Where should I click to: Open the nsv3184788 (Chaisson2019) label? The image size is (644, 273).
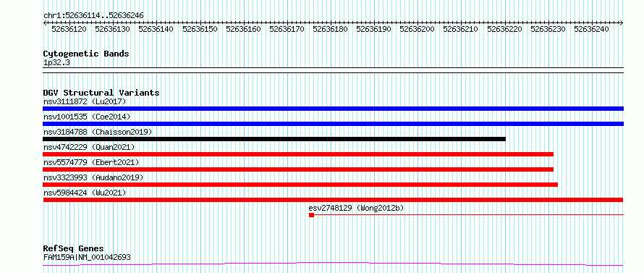coord(98,132)
